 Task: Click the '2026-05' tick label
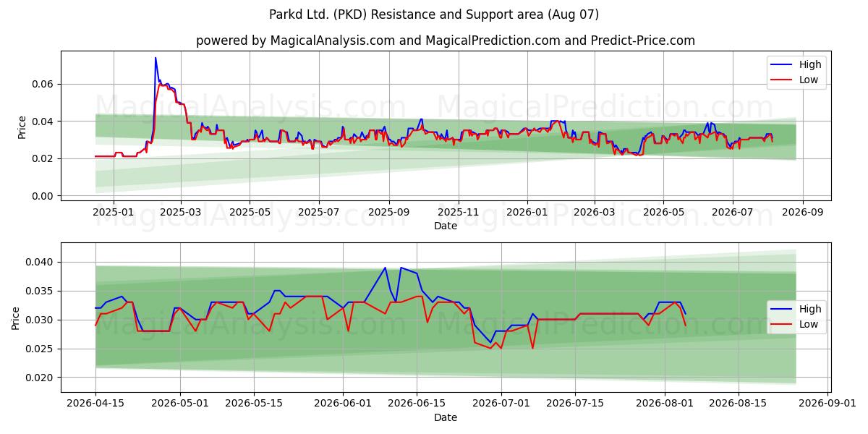pos(663,213)
